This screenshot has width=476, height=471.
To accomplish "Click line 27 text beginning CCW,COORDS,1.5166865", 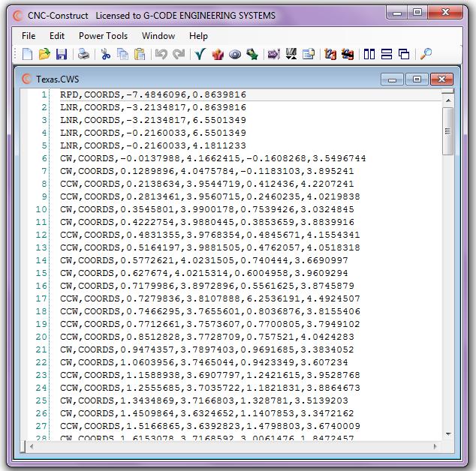I will (x=209, y=426).
